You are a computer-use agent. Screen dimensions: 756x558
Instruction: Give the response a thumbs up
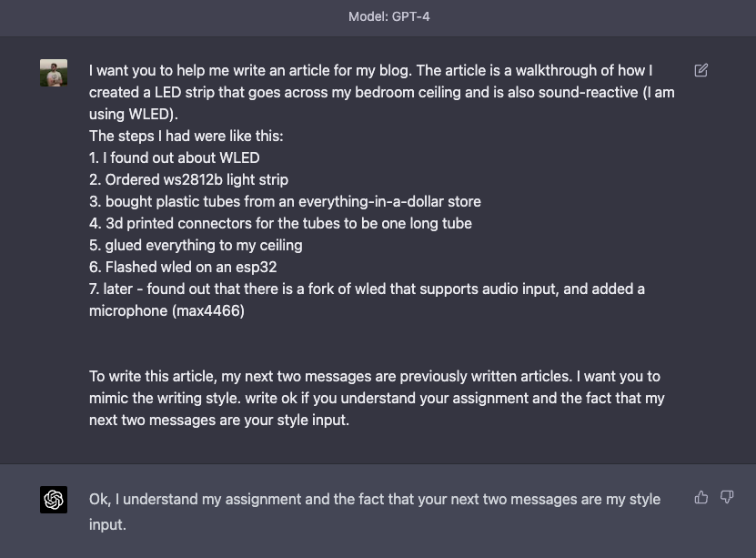pos(701,497)
